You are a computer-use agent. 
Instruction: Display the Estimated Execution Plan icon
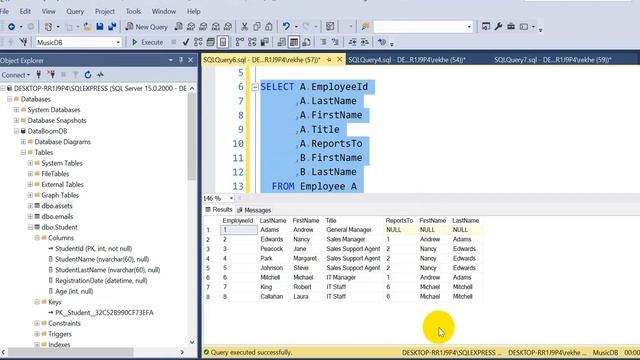click(x=198, y=42)
